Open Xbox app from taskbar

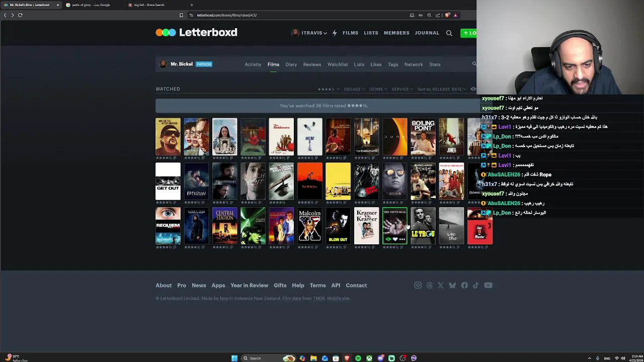click(369, 358)
